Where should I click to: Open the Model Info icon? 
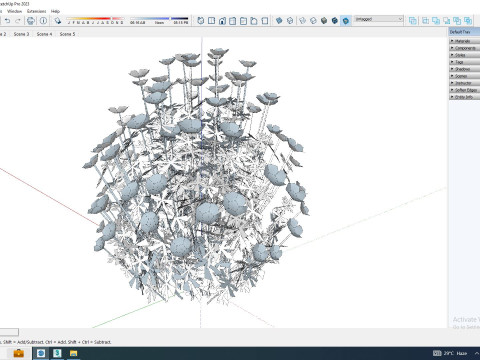click(x=43, y=21)
